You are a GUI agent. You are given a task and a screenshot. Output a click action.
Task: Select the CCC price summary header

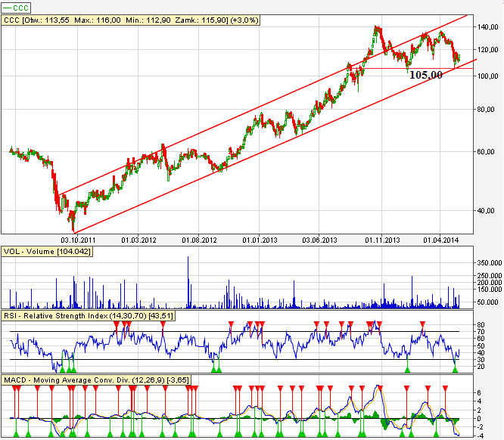[131, 20]
